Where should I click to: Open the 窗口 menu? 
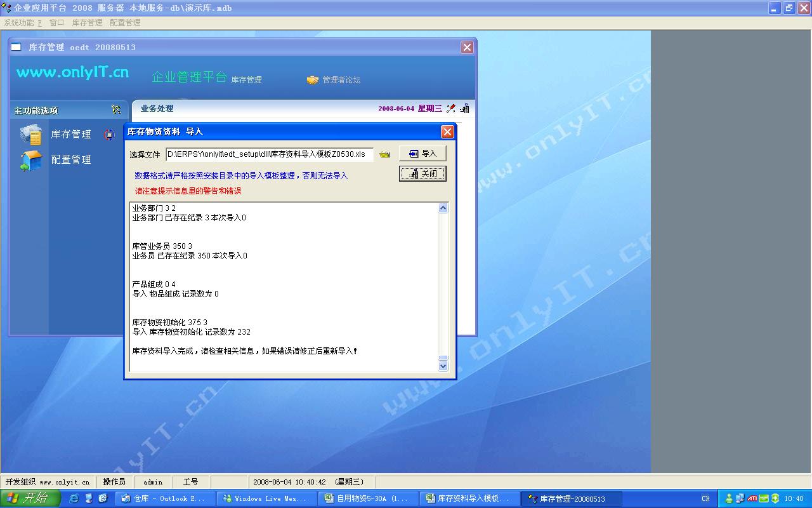coord(56,22)
